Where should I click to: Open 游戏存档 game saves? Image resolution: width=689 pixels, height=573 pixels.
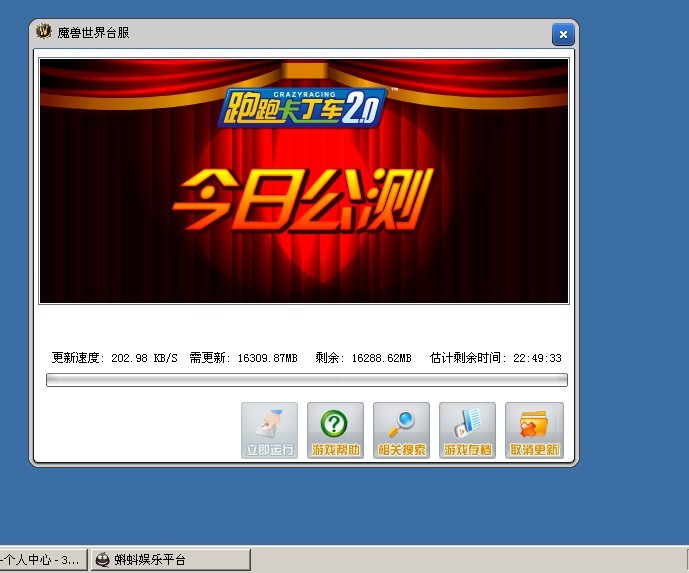(x=467, y=430)
